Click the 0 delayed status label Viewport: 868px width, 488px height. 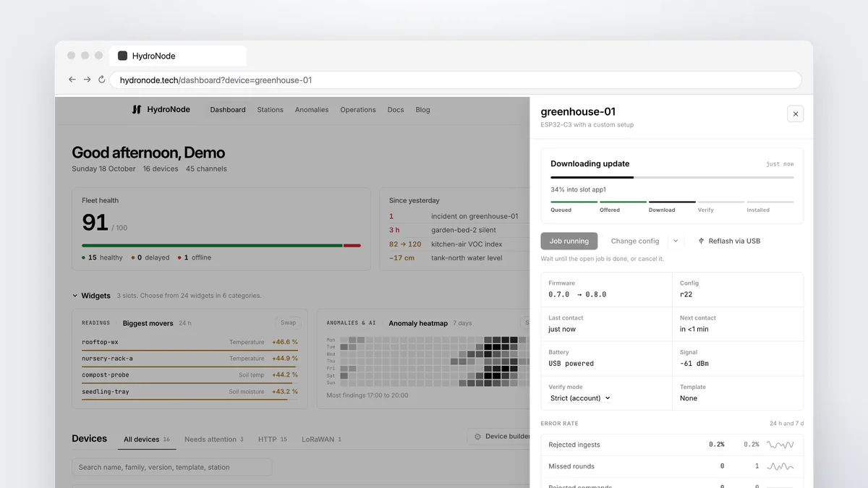click(150, 257)
